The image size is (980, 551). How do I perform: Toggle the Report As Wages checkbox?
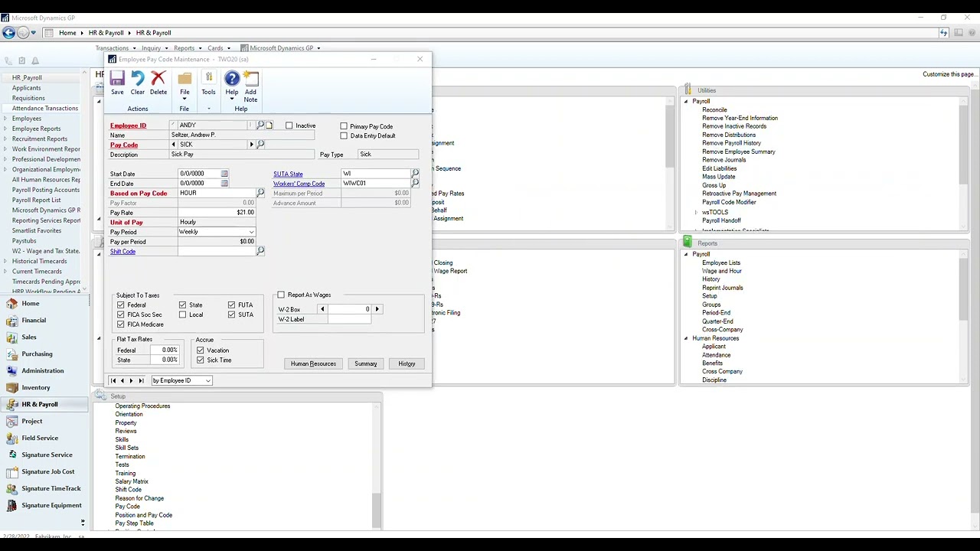(x=281, y=295)
